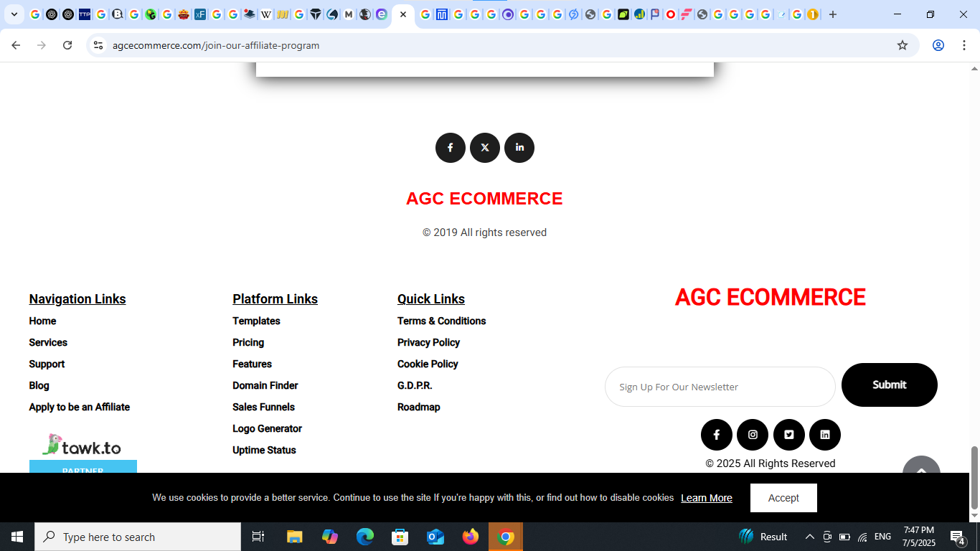The width and height of the screenshot is (980, 551).
Task: Click the Sign Up For Our Newsletter field
Action: tap(720, 387)
